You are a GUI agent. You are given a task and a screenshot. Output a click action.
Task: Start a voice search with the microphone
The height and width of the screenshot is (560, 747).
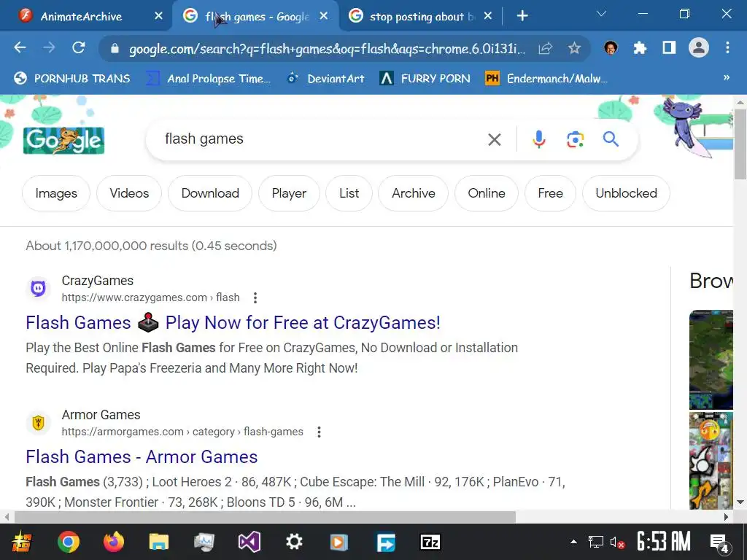pyautogui.click(x=539, y=139)
